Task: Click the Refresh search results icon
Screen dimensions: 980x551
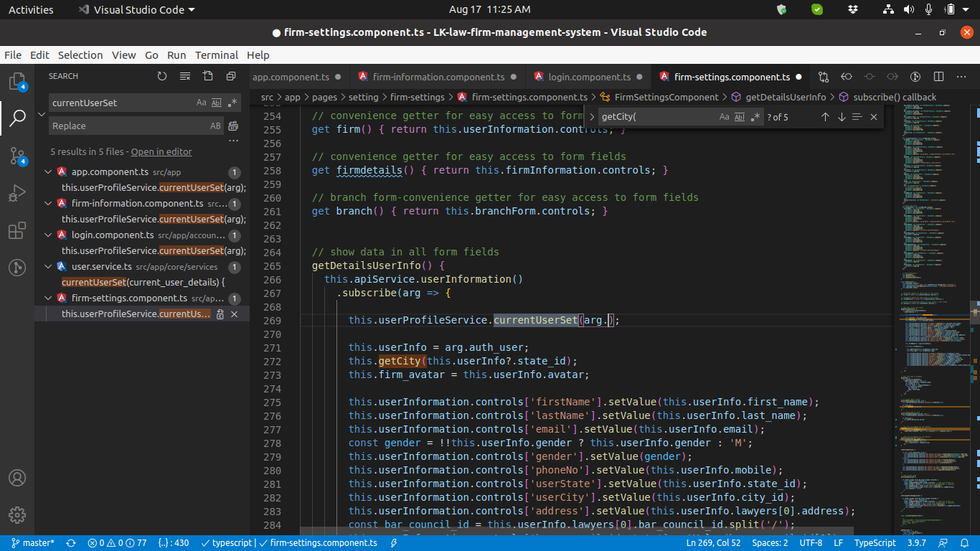Action: pos(162,76)
